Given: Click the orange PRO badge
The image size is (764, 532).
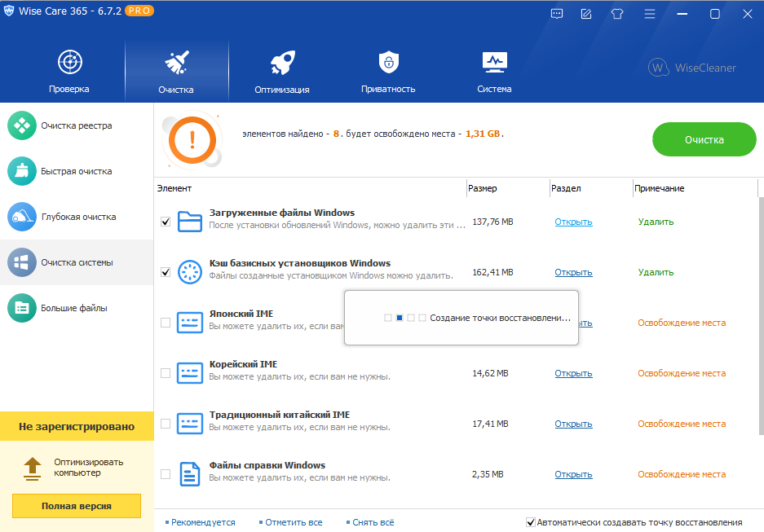Looking at the screenshot, I should pyautogui.click(x=139, y=11).
